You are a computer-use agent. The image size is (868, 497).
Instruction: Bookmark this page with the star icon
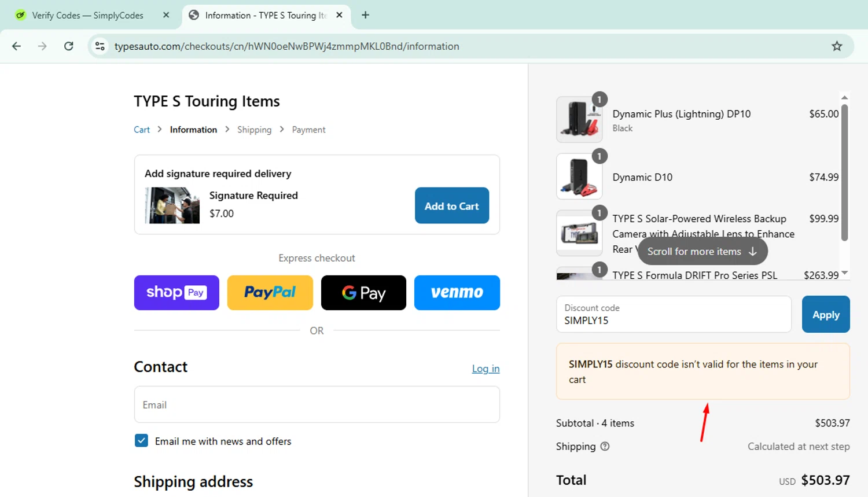coord(837,46)
